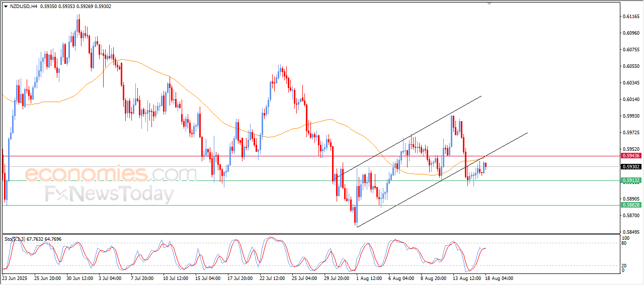The width and height of the screenshot is (644, 285).
Task: Click the 25 Jul 04:00 time label
Action: pos(304,277)
